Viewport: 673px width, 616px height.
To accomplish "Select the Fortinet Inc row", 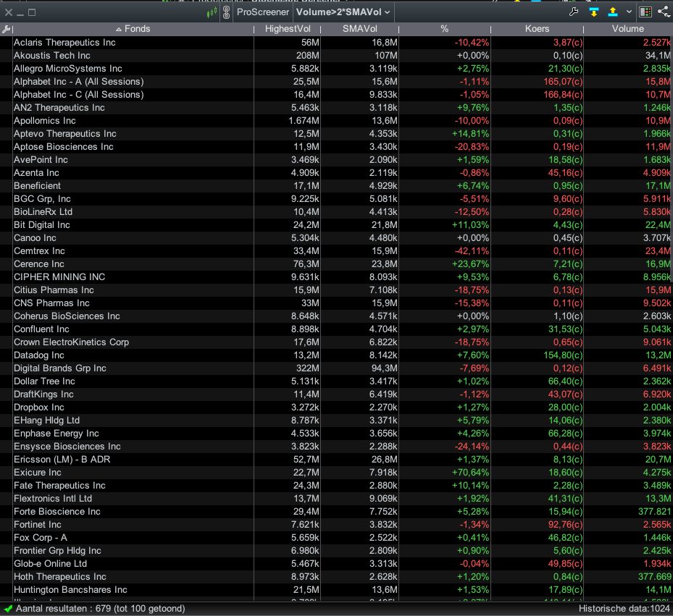I will click(x=336, y=525).
